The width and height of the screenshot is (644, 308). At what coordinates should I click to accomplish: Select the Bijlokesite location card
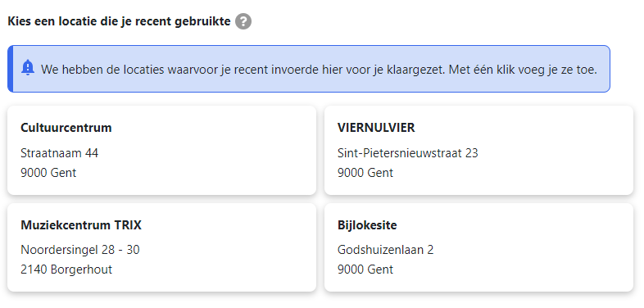(478, 247)
